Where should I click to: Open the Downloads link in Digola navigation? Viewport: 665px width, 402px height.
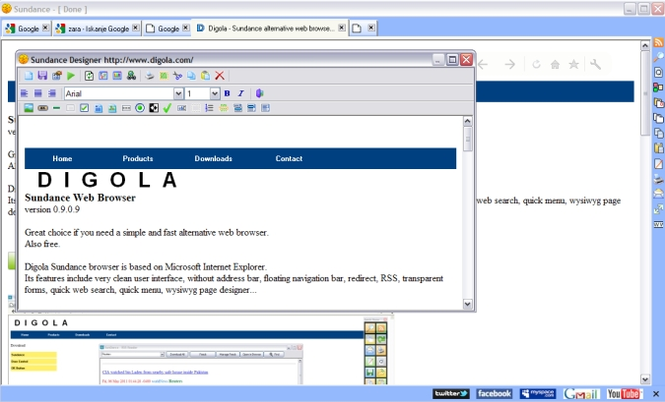coord(213,159)
